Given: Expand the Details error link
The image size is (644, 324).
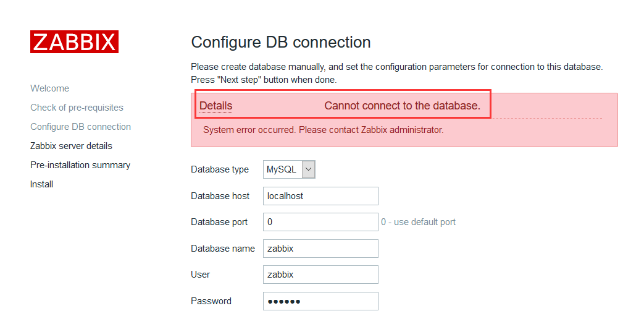Looking at the screenshot, I should coord(215,106).
